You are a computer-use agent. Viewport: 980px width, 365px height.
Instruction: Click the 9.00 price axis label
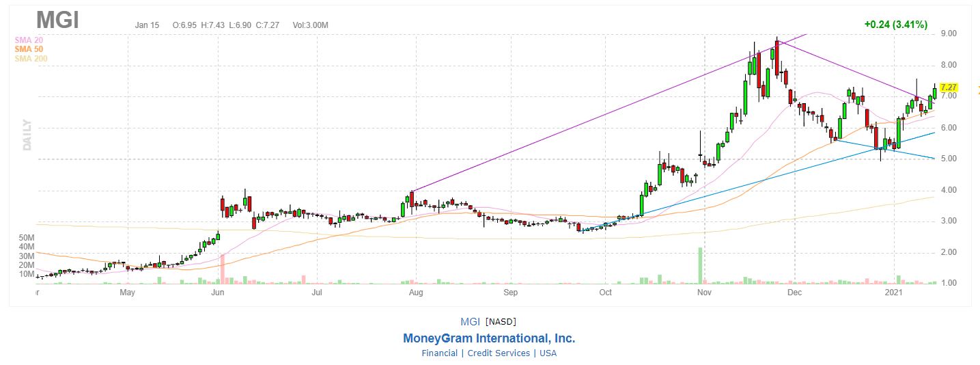point(948,33)
